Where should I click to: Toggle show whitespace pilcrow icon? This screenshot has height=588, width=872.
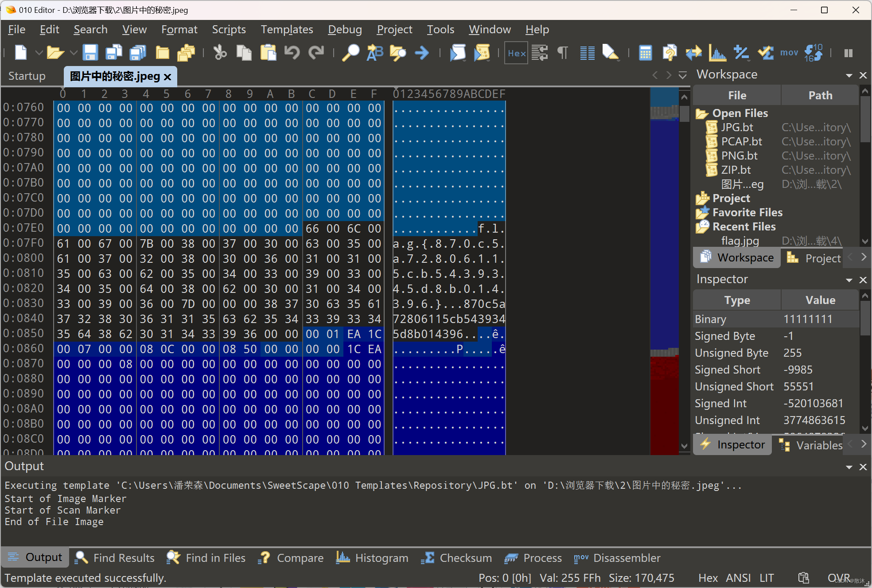[x=563, y=53]
